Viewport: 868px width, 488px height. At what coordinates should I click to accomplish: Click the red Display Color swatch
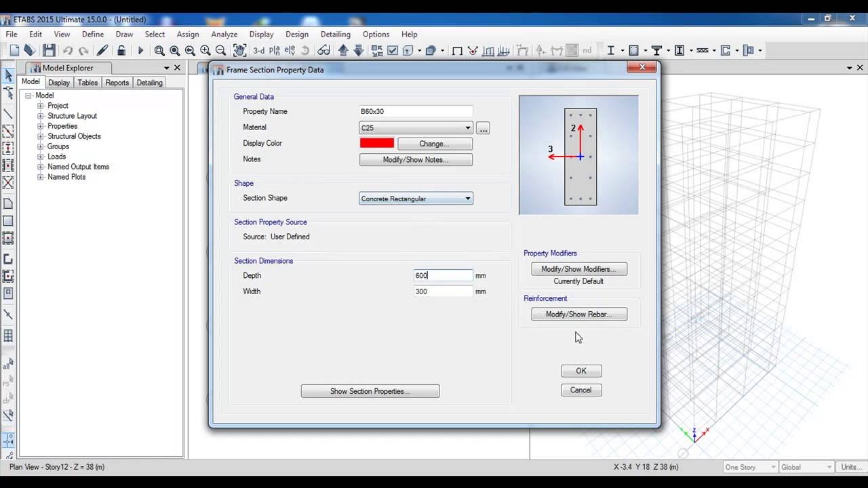tap(377, 143)
